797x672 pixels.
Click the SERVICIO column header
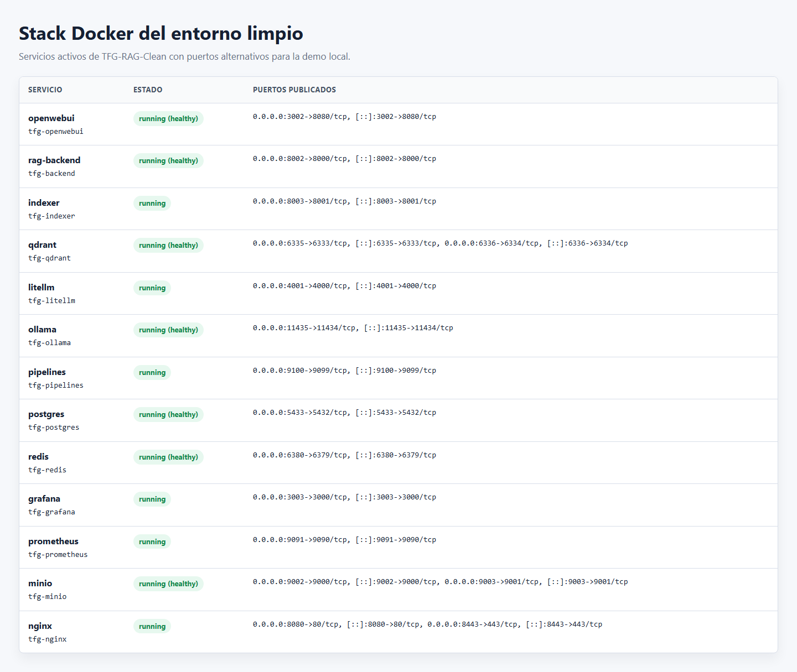pos(45,90)
